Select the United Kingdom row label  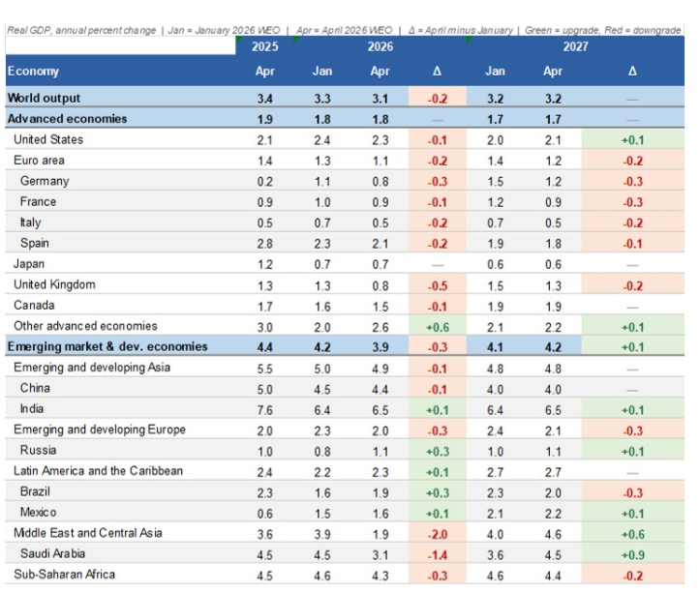[54, 284]
